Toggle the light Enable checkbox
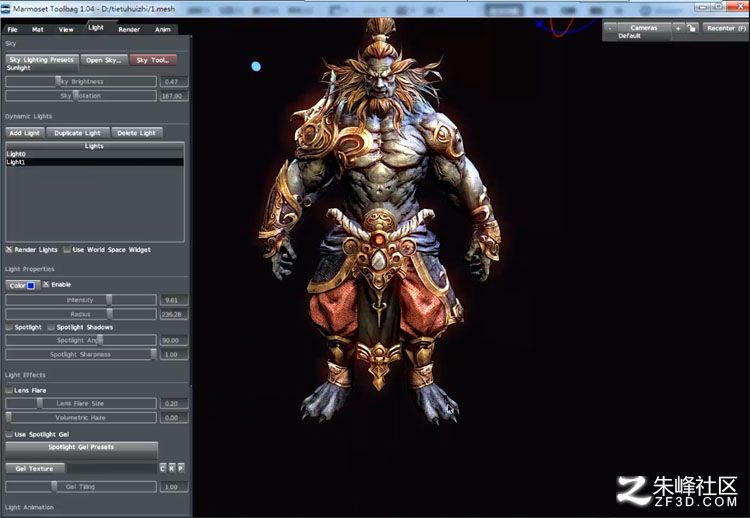This screenshot has height=518, width=750. (x=46, y=284)
